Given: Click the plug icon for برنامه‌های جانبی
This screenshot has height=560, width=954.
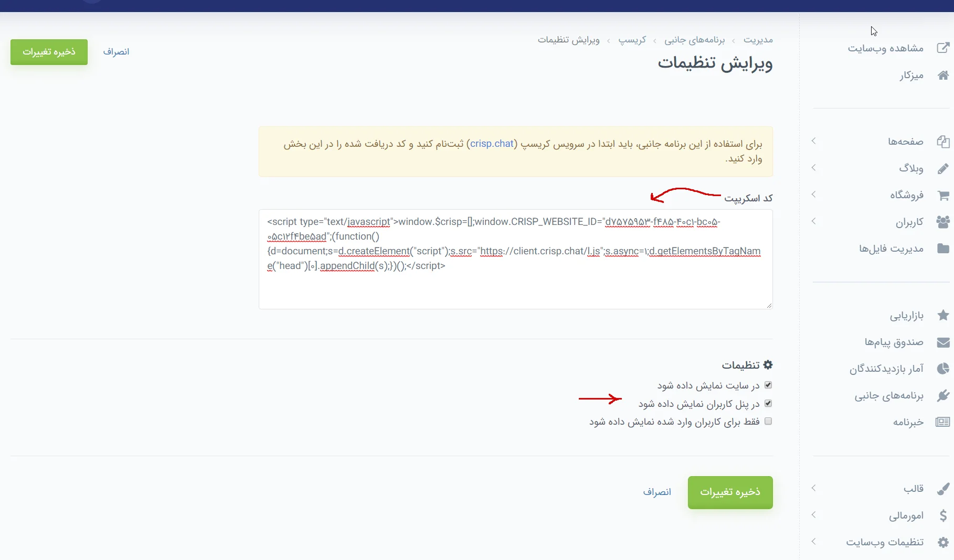Looking at the screenshot, I should pyautogui.click(x=943, y=395).
